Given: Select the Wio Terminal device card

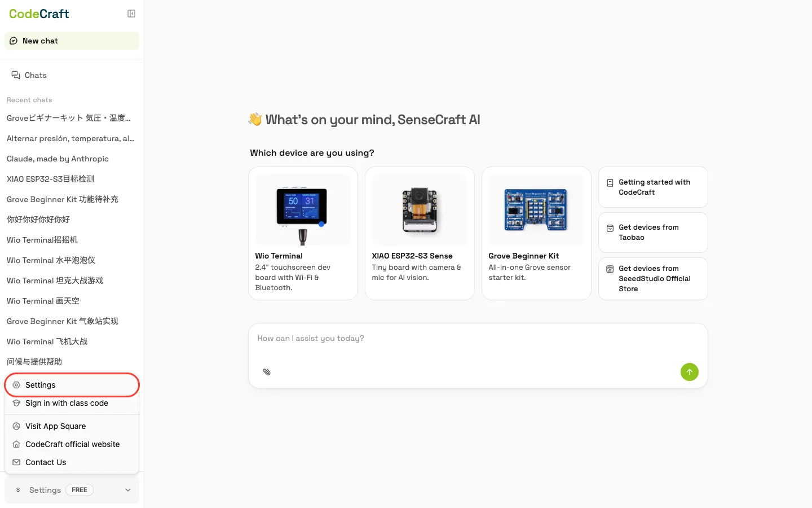Looking at the screenshot, I should tap(303, 233).
